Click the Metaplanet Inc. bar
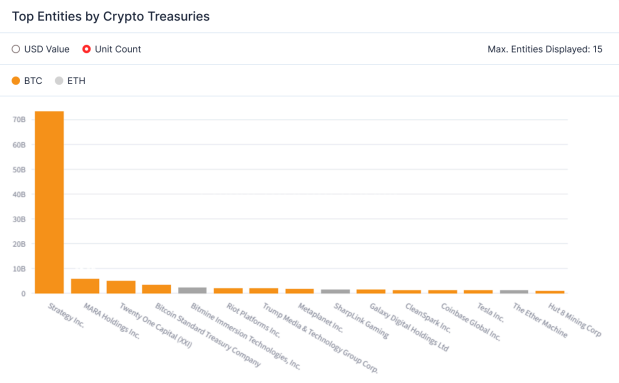Screen dimensions: 619x383 click(x=300, y=291)
